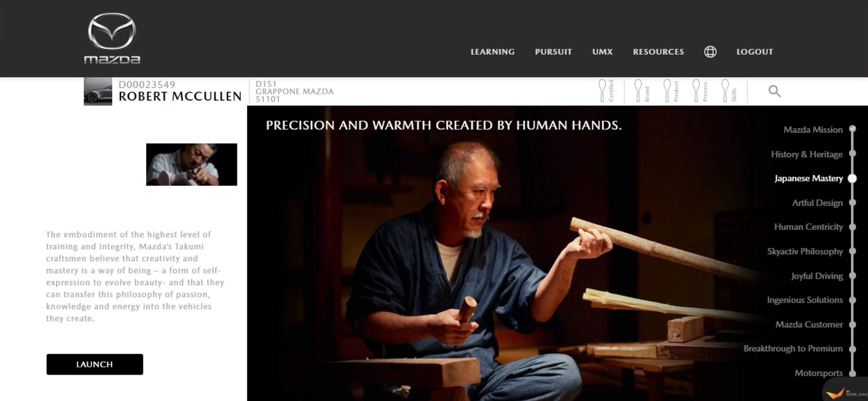
Task: Click the LAUNCH button
Action: [x=95, y=364]
